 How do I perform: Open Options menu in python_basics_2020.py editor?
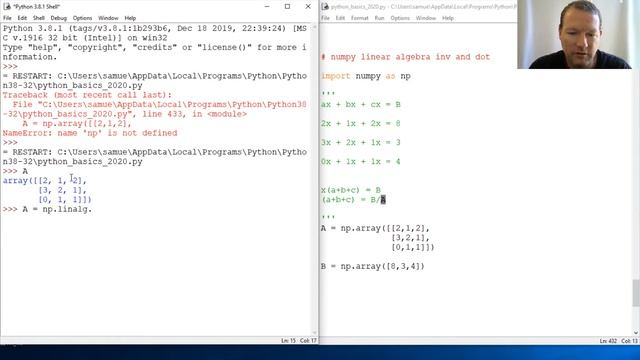click(400, 18)
